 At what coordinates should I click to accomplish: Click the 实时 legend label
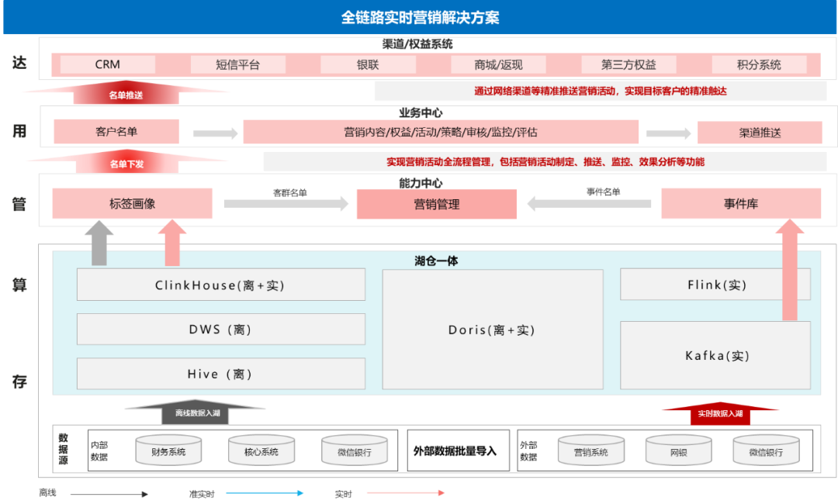(344, 494)
